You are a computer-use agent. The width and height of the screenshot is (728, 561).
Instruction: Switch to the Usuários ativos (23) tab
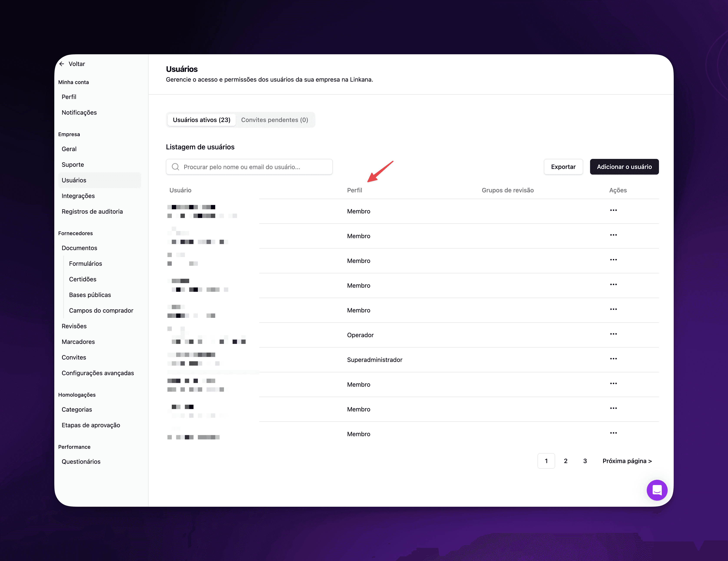202,120
